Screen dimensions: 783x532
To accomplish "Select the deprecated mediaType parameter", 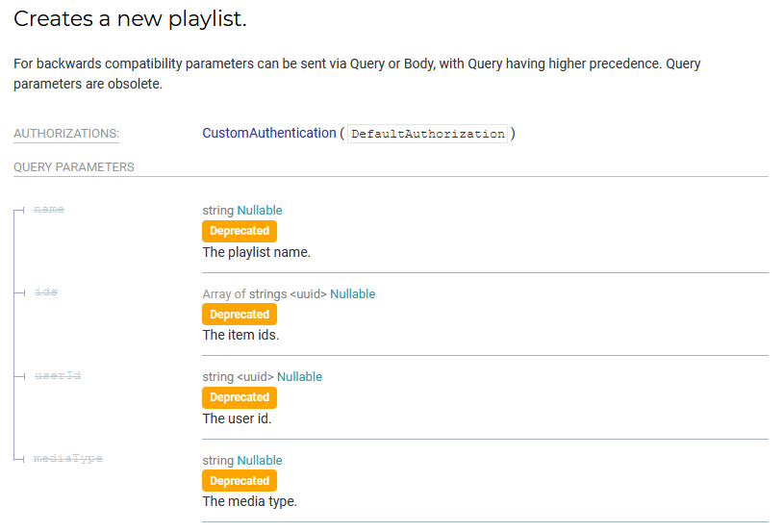I will pos(67,459).
